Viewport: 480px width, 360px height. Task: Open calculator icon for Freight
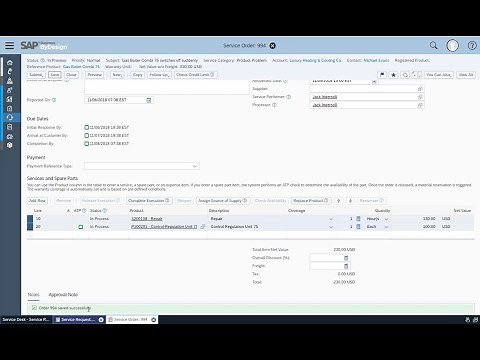[x=346, y=266]
